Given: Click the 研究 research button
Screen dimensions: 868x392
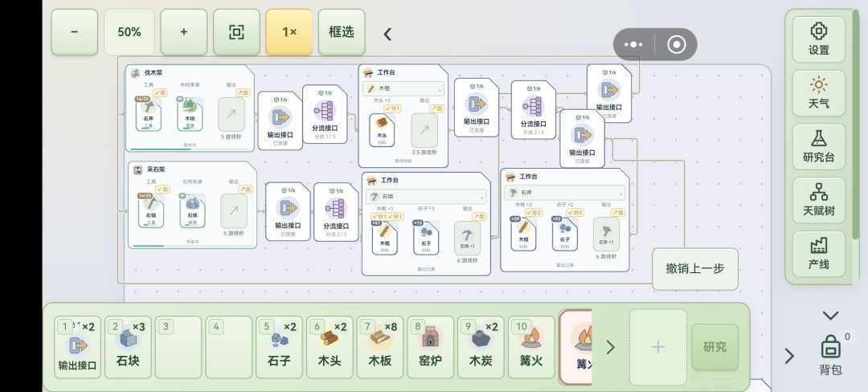Looking at the screenshot, I should point(714,347).
